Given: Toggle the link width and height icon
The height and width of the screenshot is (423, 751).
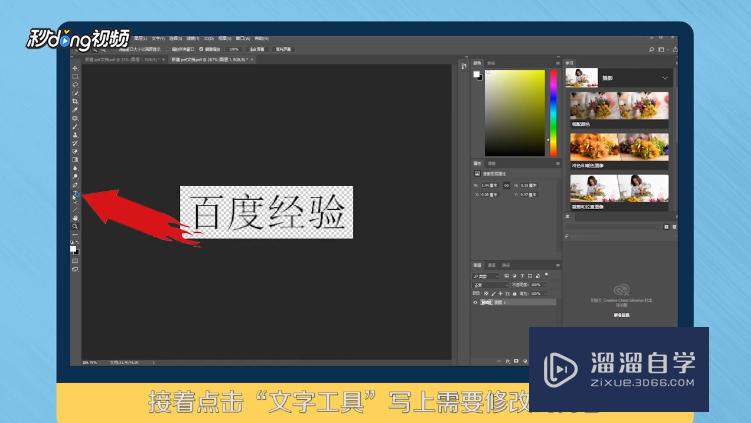Looking at the screenshot, I should [x=506, y=185].
